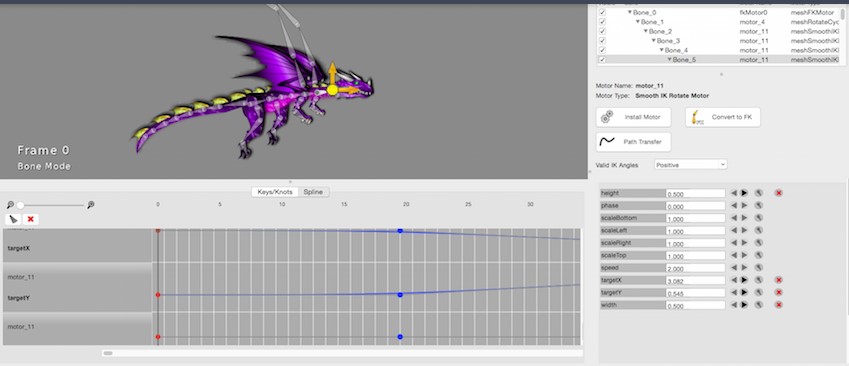Viewport: 849px width, 366px height.
Task: Toggle the Bone_5 row checkbox
Action: pyautogui.click(x=602, y=60)
